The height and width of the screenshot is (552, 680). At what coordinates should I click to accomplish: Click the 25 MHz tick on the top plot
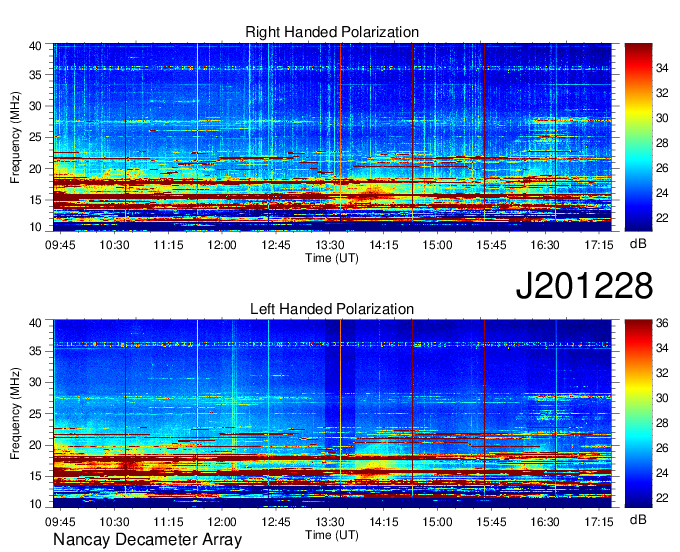(35, 137)
